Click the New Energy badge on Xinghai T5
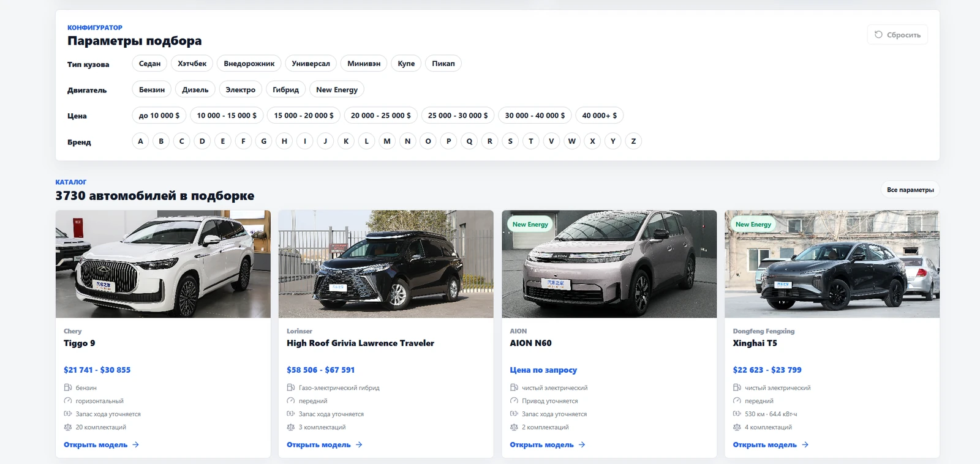The width and height of the screenshot is (980, 464). (753, 225)
